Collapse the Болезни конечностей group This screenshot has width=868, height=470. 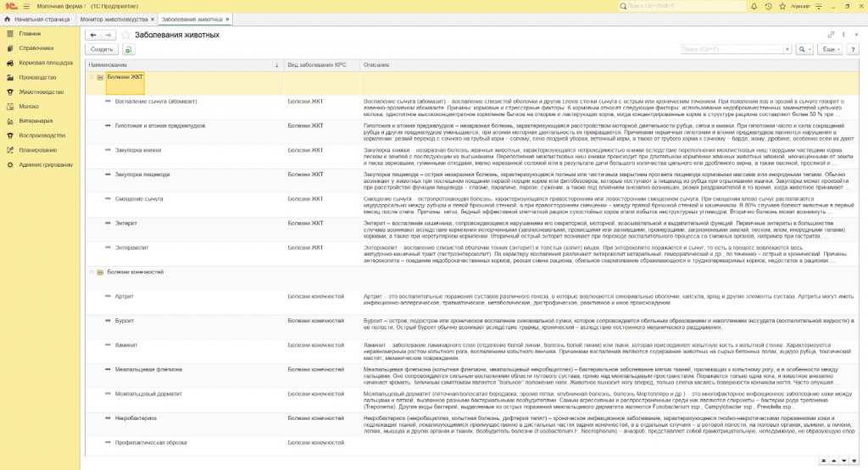(x=92, y=272)
